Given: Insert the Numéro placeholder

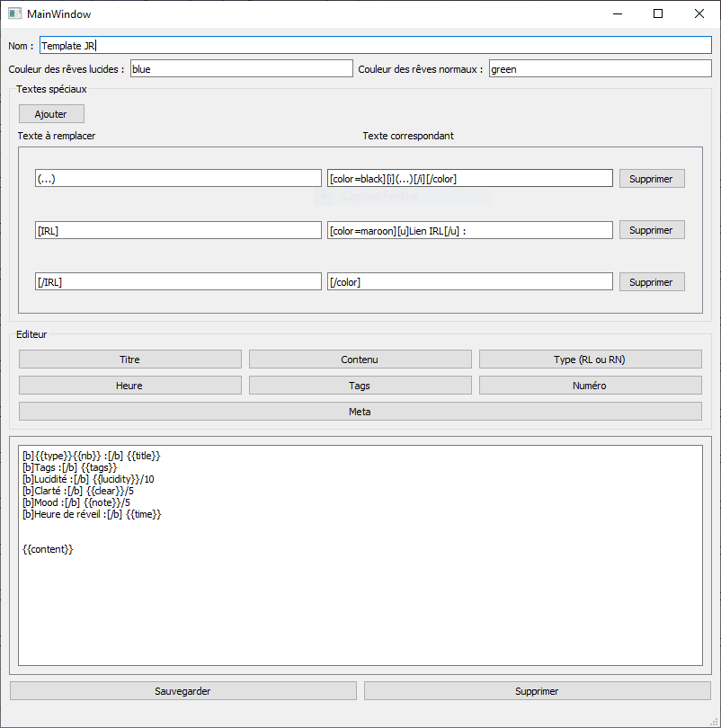Looking at the screenshot, I should [590, 386].
